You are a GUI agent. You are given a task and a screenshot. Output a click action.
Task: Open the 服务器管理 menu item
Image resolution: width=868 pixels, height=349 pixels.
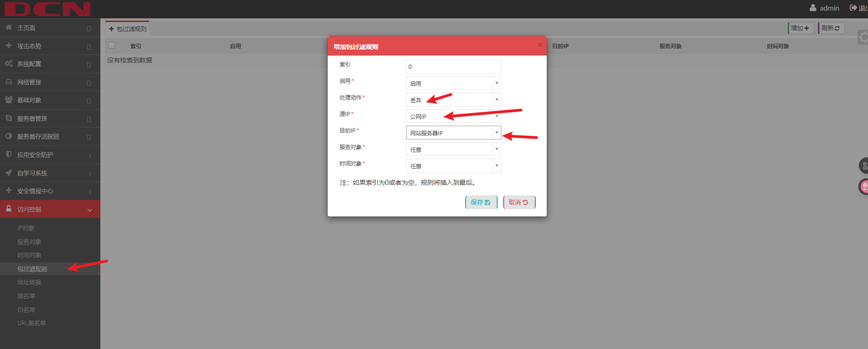pos(50,118)
